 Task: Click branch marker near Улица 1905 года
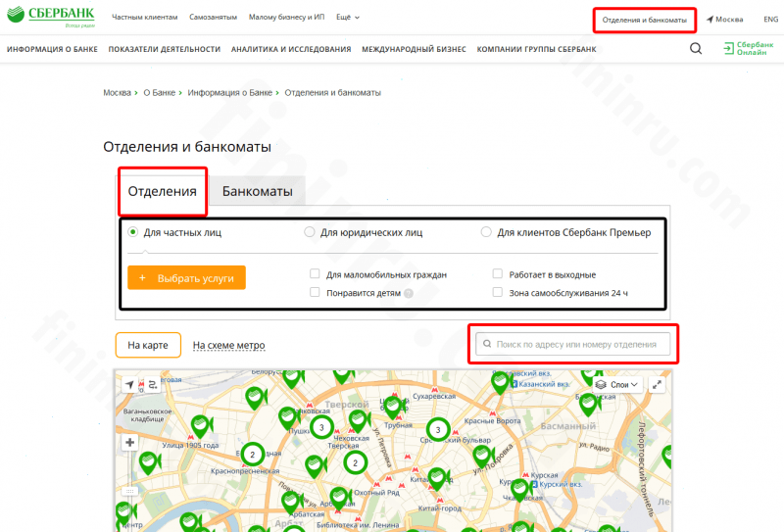point(202,427)
